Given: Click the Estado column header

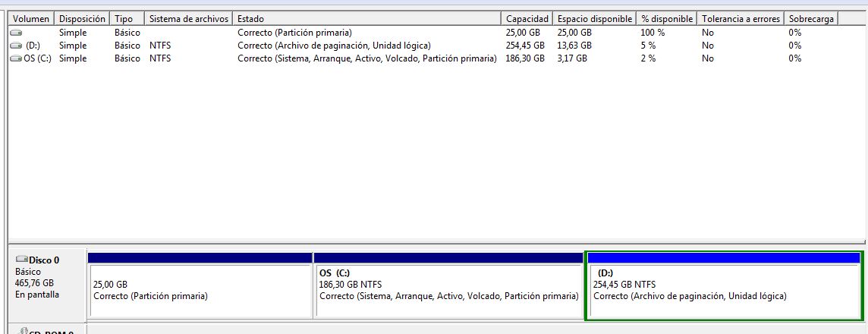Looking at the screenshot, I should [366, 18].
